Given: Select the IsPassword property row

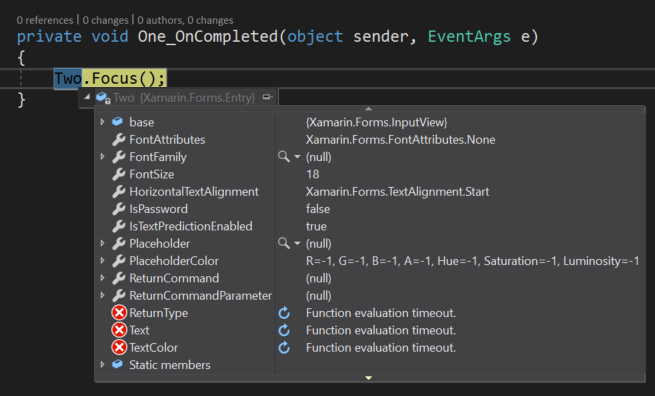Looking at the screenshot, I should click(x=370, y=209).
